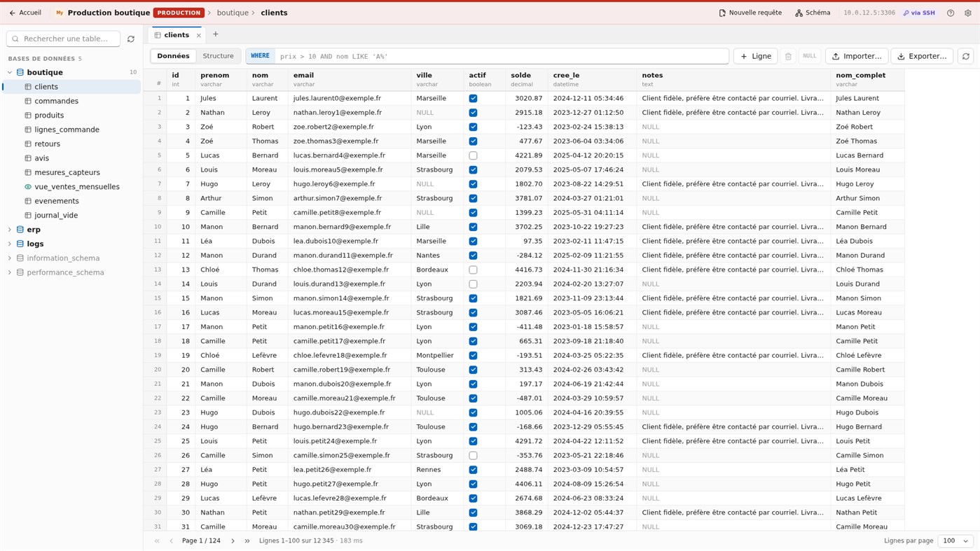This screenshot has height=551, width=980.
Task: Expand the logs database
Action: [10, 244]
